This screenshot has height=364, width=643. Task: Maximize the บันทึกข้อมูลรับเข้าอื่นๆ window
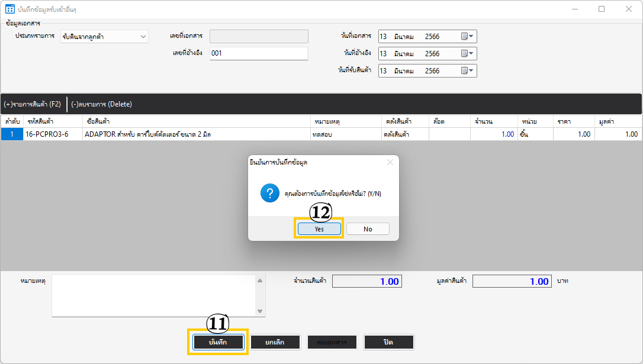click(602, 9)
